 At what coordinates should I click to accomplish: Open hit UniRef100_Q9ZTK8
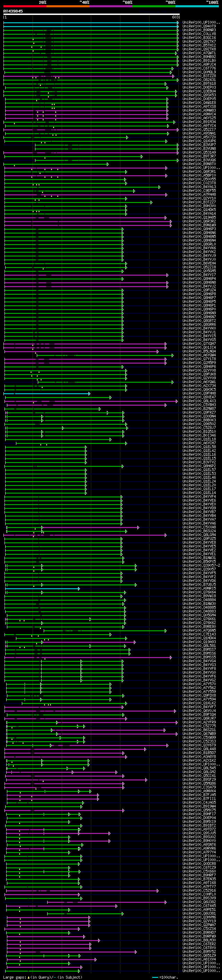pyautogui.click(x=199, y=49)
